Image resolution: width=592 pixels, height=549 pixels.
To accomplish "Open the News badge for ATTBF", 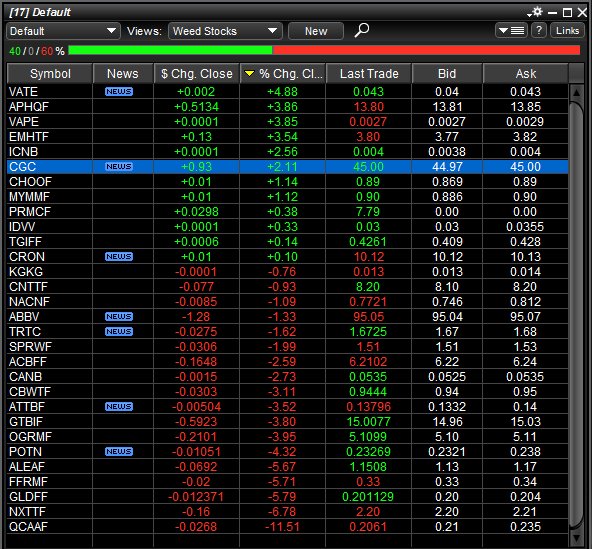I will [119, 406].
